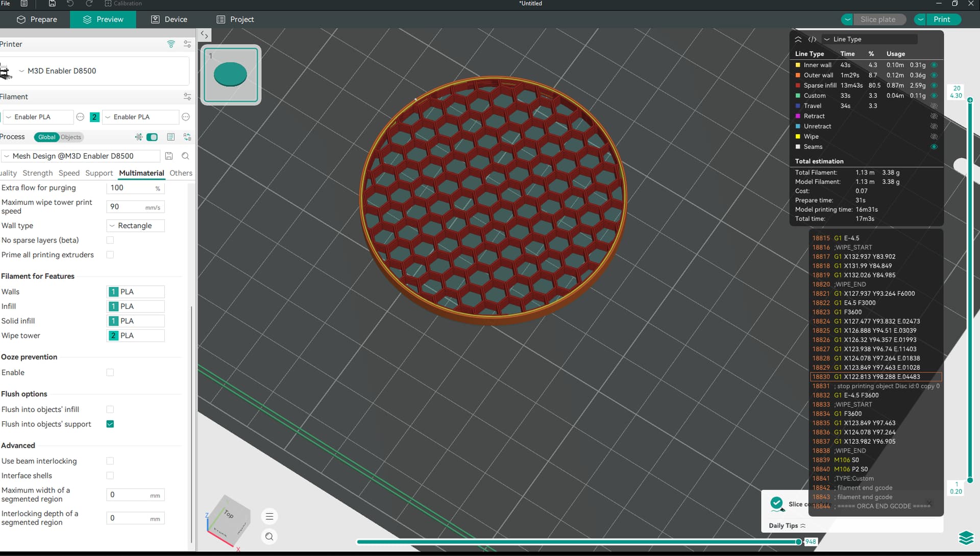Uncheck Flush into objects' support

[110, 424]
